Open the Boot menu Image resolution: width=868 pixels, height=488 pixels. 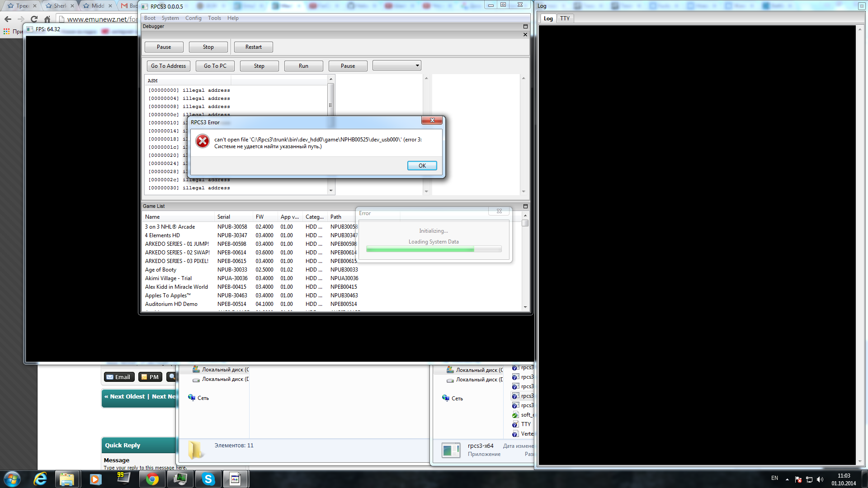tap(150, 18)
